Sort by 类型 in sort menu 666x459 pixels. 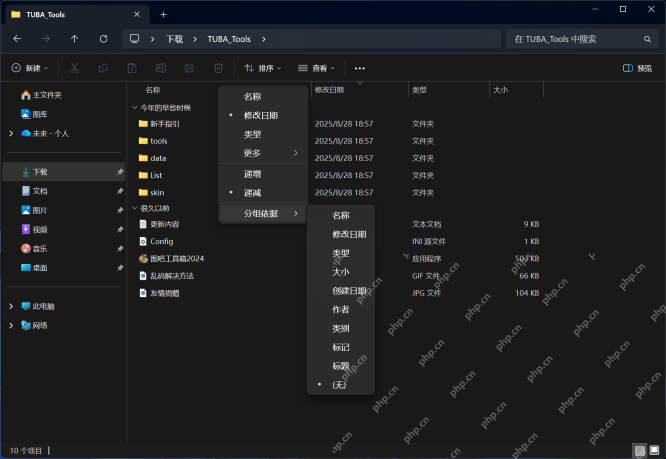point(263,135)
